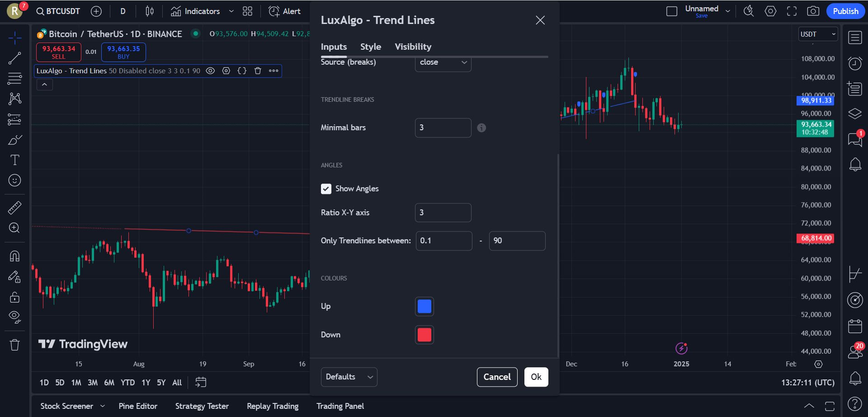Screen dimensions: 868x417
Task: Open the ruler measure tool
Action: click(14, 208)
